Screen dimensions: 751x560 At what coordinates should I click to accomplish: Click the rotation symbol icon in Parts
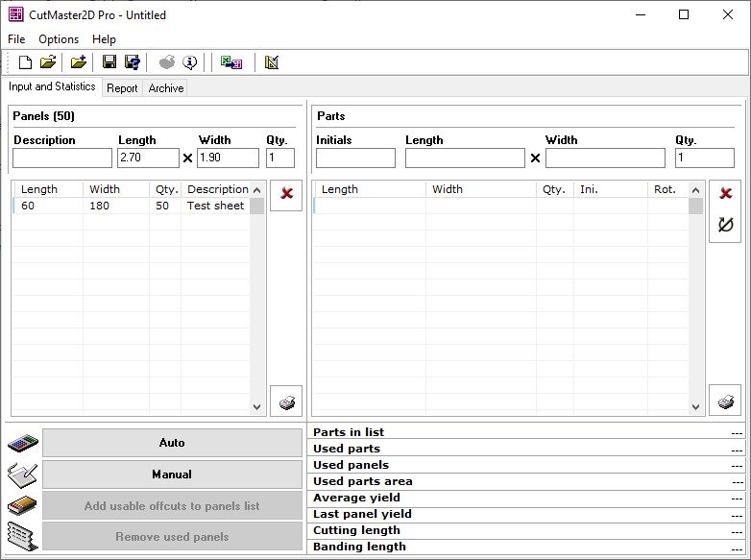point(725,225)
